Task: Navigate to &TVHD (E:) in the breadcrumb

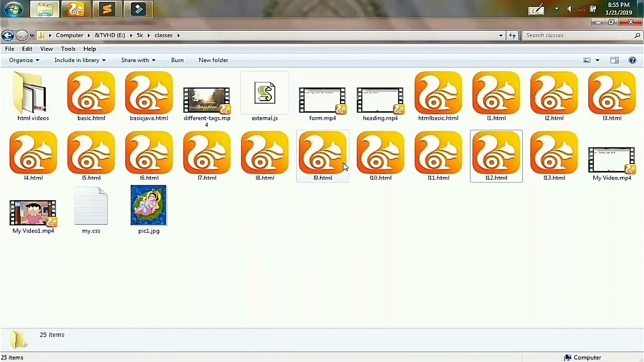Action: pyautogui.click(x=110, y=35)
